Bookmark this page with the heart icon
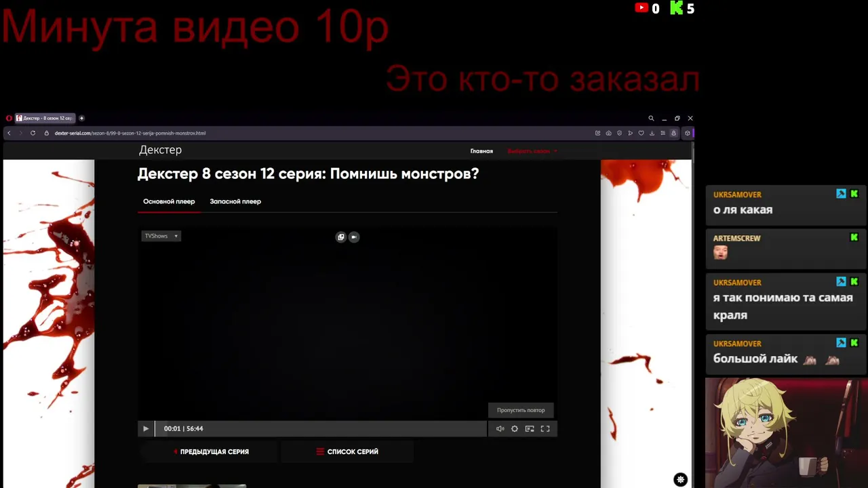Viewport: 868px width, 488px height. [641, 133]
